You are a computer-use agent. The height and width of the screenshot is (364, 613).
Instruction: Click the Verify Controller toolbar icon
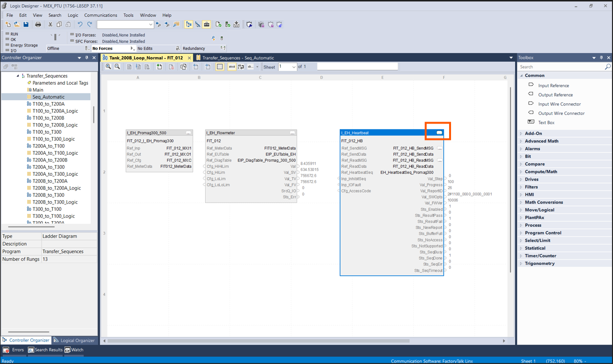click(228, 24)
